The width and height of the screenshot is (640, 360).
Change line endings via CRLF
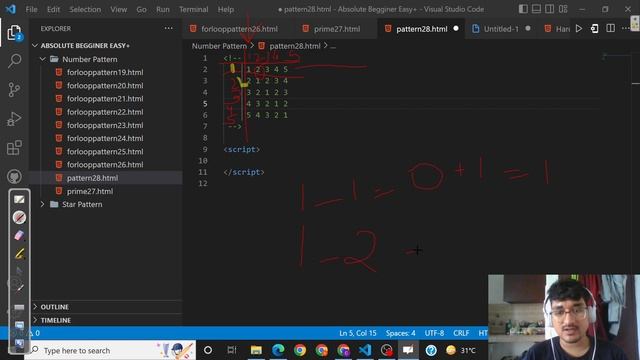(461, 333)
